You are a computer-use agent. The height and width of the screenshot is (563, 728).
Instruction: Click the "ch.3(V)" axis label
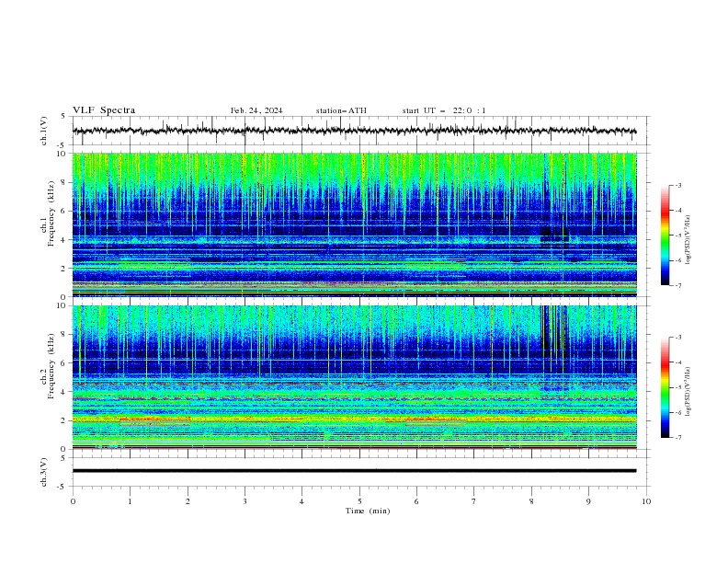pos(44,472)
